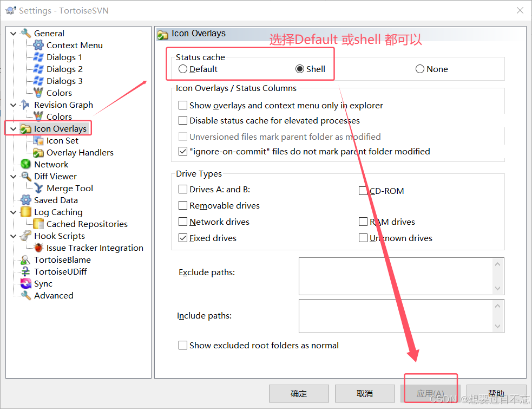Check show excluded root folders as normal

[x=183, y=345]
